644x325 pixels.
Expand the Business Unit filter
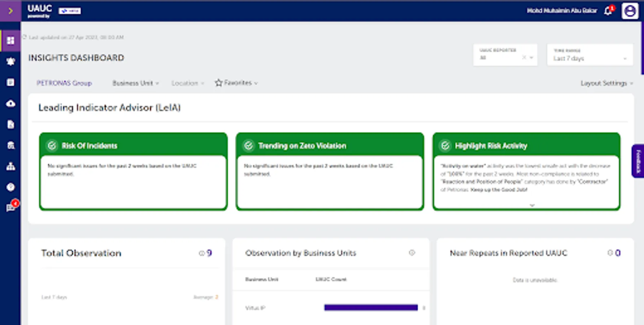[136, 83]
